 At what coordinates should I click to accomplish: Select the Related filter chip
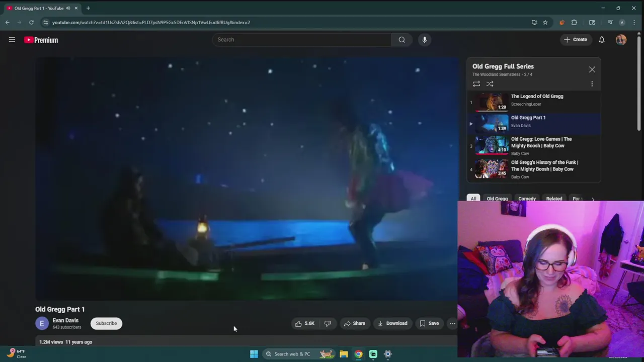coord(554,199)
